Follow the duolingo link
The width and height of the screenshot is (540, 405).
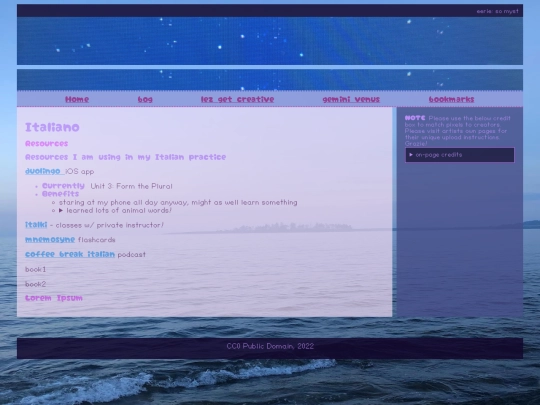(44, 171)
